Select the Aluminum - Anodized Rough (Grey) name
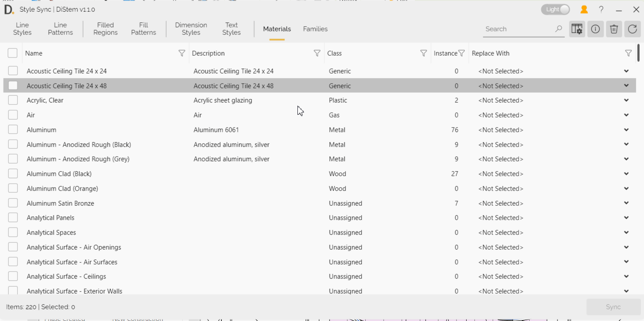Screen dimensions: 644x321 point(78,159)
